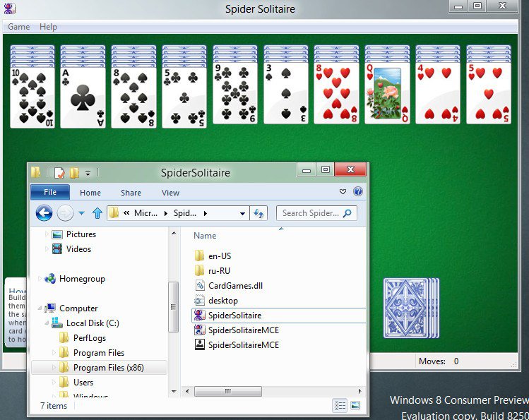Open the Help menu in Spider Solitaire
This screenshot has width=529, height=420.
tap(48, 27)
